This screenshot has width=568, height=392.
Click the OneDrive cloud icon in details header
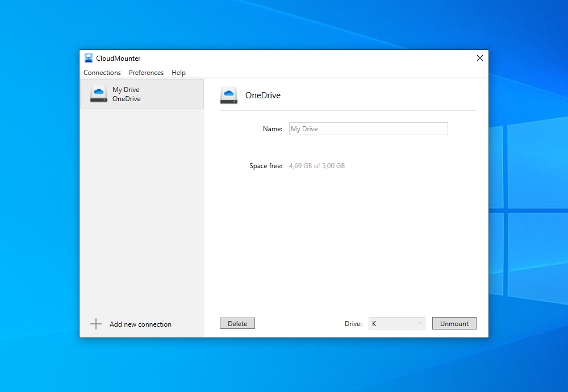point(229,95)
